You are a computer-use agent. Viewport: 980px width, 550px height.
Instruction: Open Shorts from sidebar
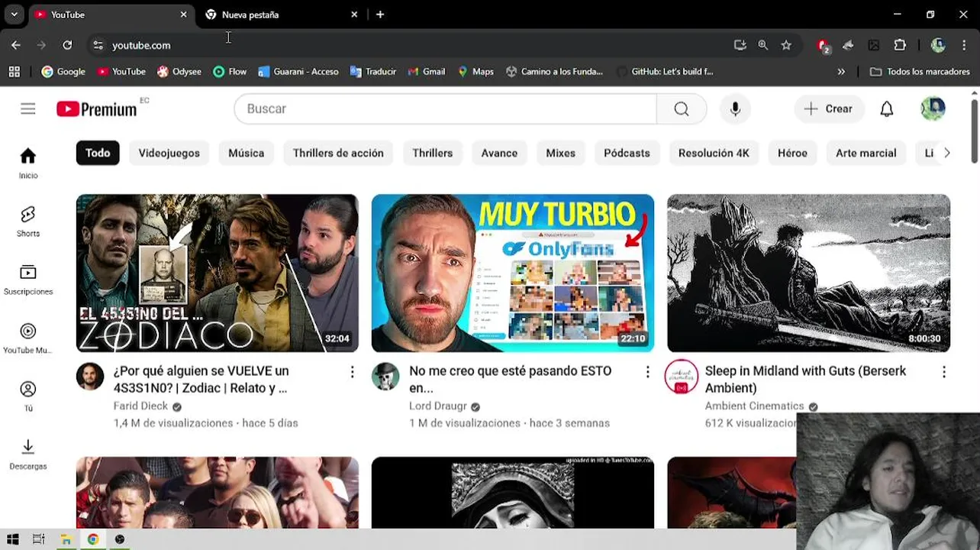point(28,222)
